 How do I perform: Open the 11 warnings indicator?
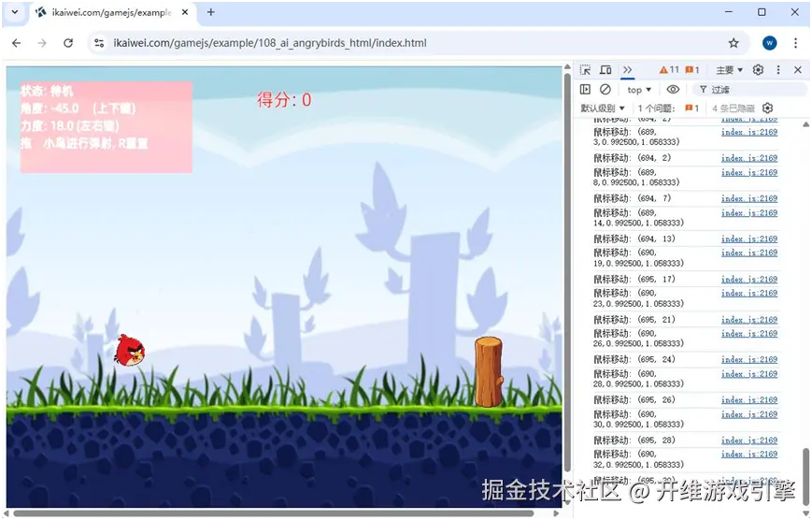[x=669, y=69]
